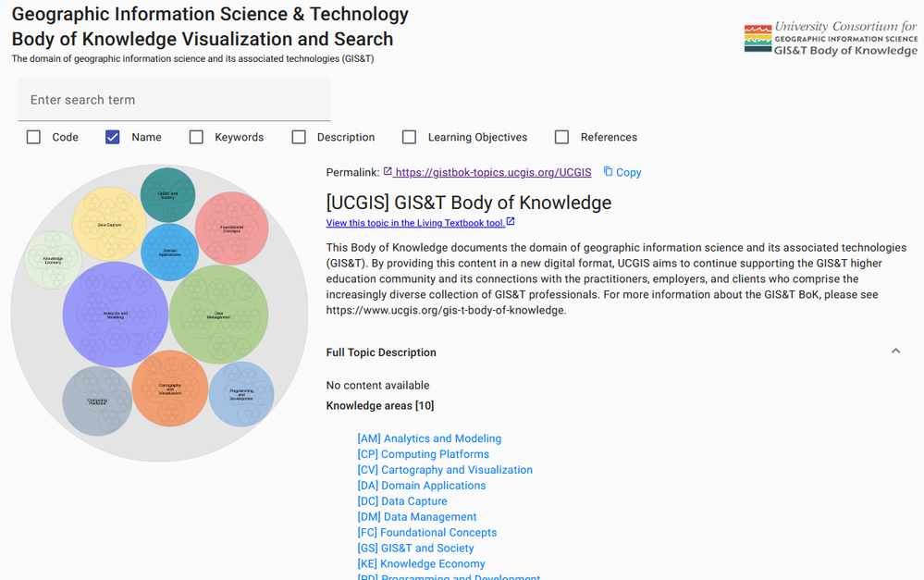
Task: Toggle the Keywords checkbox
Action: click(x=196, y=137)
